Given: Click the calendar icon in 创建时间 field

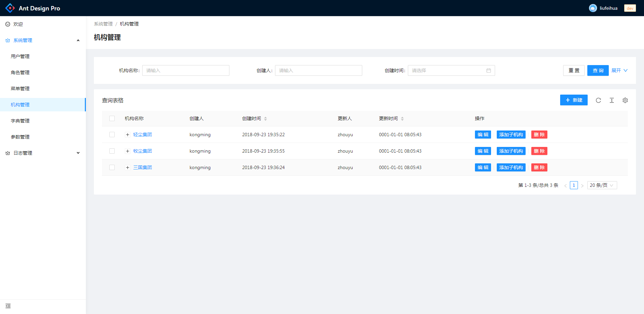Looking at the screenshot, I should (489, 70).
